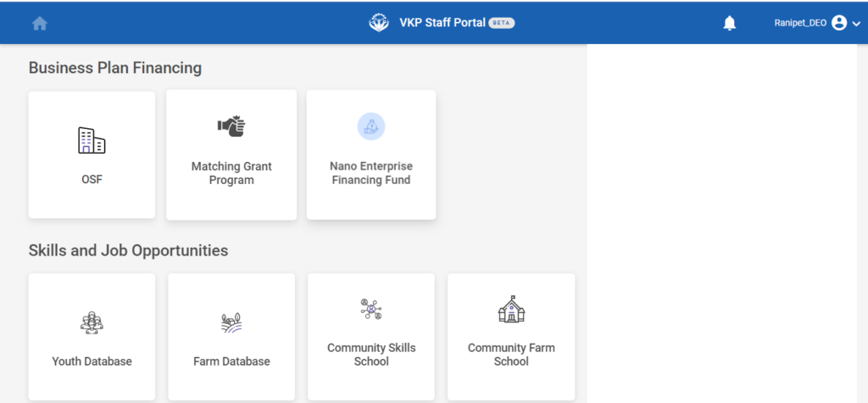The width and height of the screenshot is (868, 403).
Task: Click the user account avatar icon
Action: [839, 23]
